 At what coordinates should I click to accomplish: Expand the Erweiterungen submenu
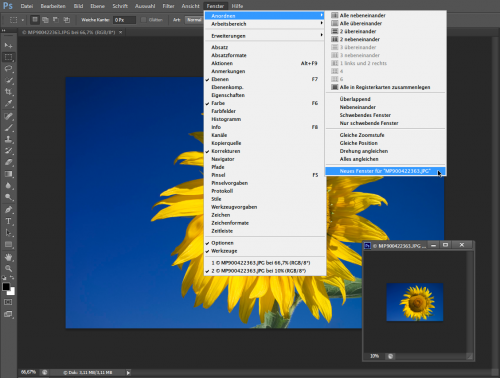pyautogui.click(x=265, y=36)
